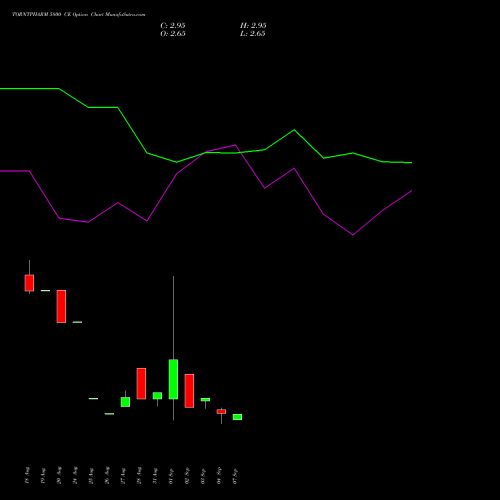Click the '04 Sep' date axis label
The image size is (500, 500).
[x=219, y=476]
